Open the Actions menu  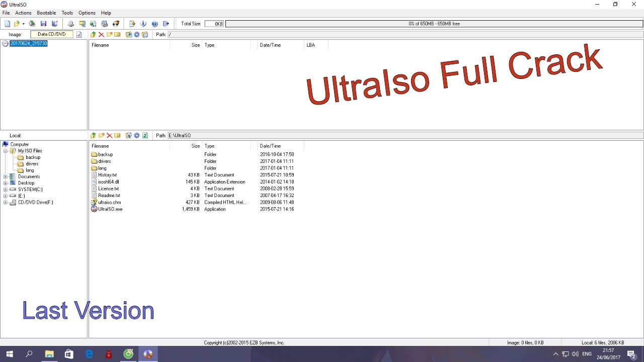pos(23,13)
